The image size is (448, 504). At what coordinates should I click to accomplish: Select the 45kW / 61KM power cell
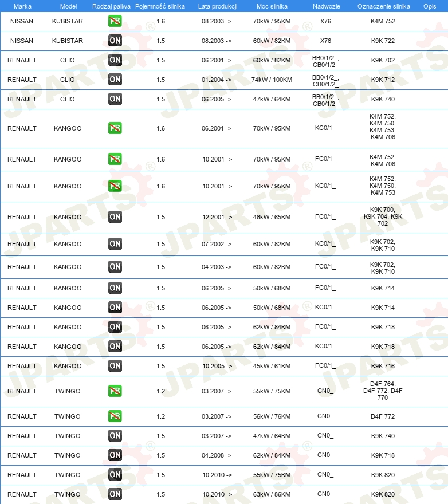point(272,366)
